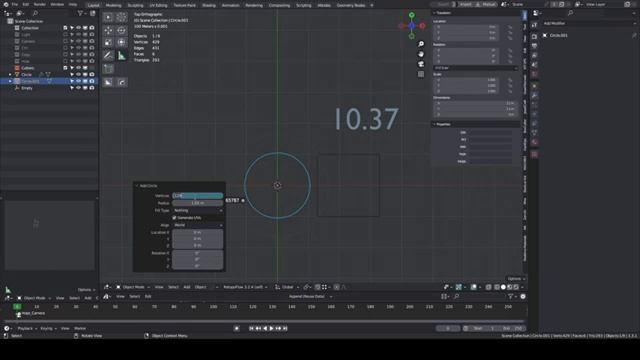Toggle eye visibility for Circle object
This screenshot has width=640, height=360.
point(78,75)
